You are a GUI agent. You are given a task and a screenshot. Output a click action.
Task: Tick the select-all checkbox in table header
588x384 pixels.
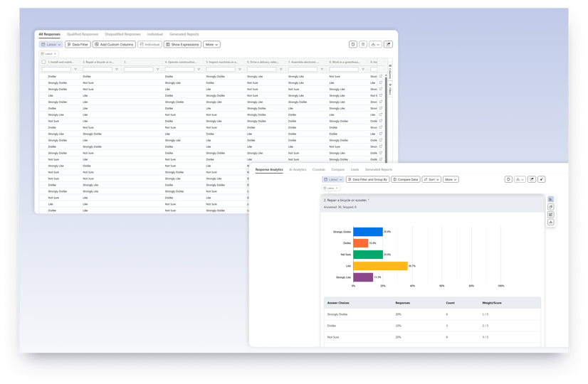tap(43, 62)
